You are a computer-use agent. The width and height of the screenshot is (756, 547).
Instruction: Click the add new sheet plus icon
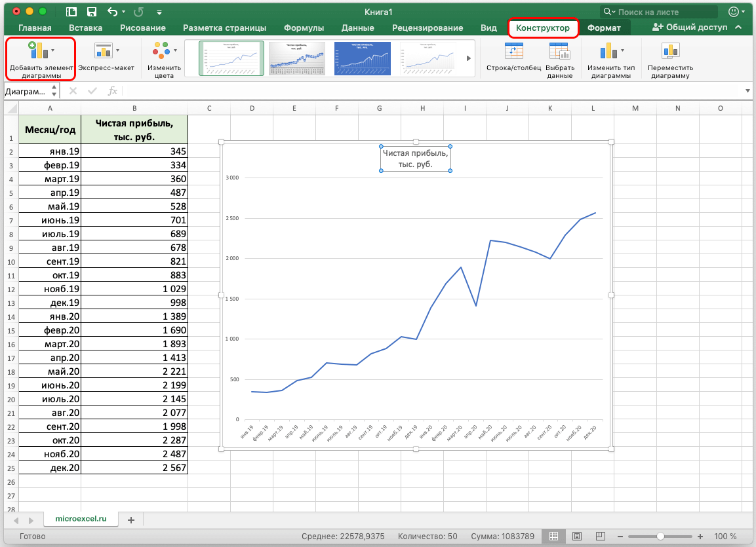coord(130,520)
